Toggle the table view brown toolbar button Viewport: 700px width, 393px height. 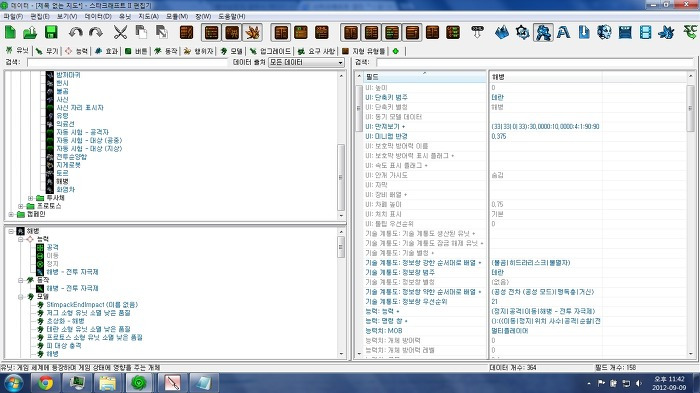(x=212, y=33)
